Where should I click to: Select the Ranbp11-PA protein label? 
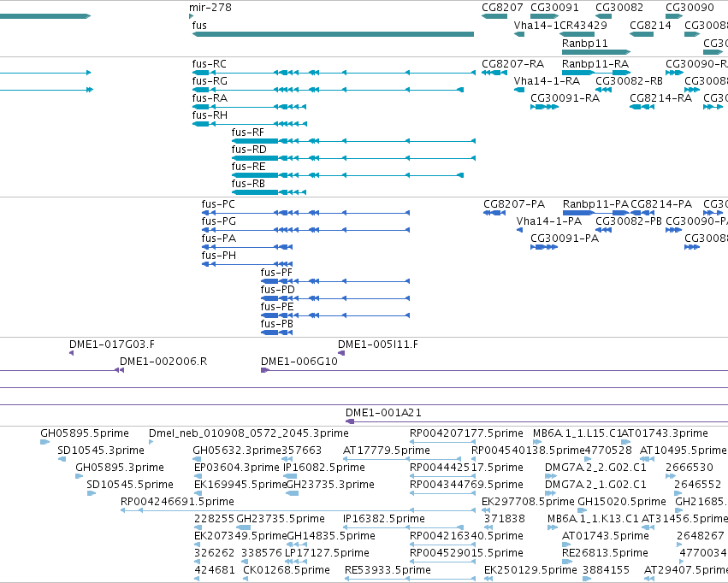pos(595,204)
